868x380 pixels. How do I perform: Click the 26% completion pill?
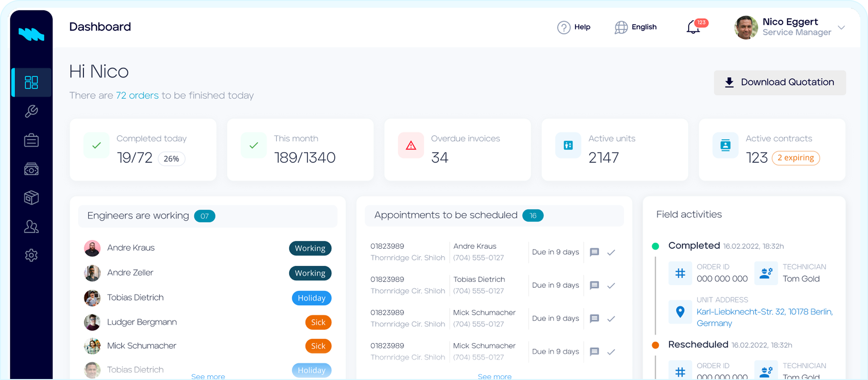click(x=171, y=158)
